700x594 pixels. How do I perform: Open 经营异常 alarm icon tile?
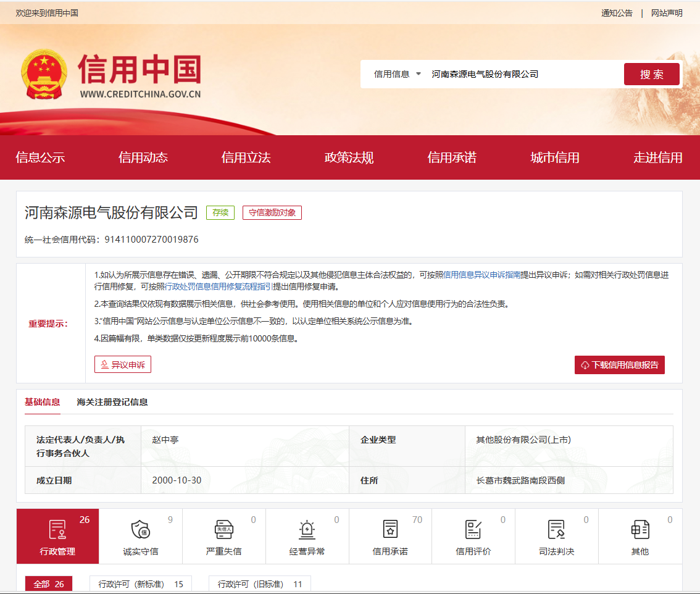click(x=307, y=536)
